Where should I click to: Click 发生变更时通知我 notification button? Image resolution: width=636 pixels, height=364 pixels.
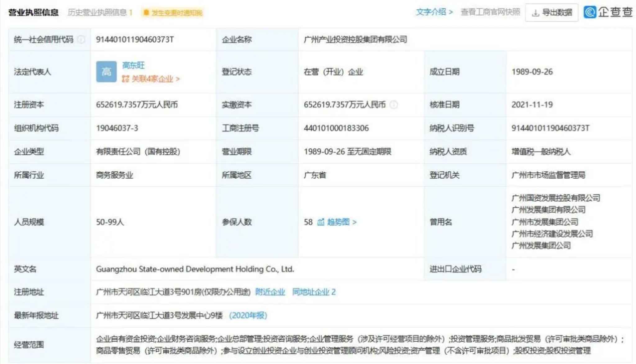tap(173, 13)
